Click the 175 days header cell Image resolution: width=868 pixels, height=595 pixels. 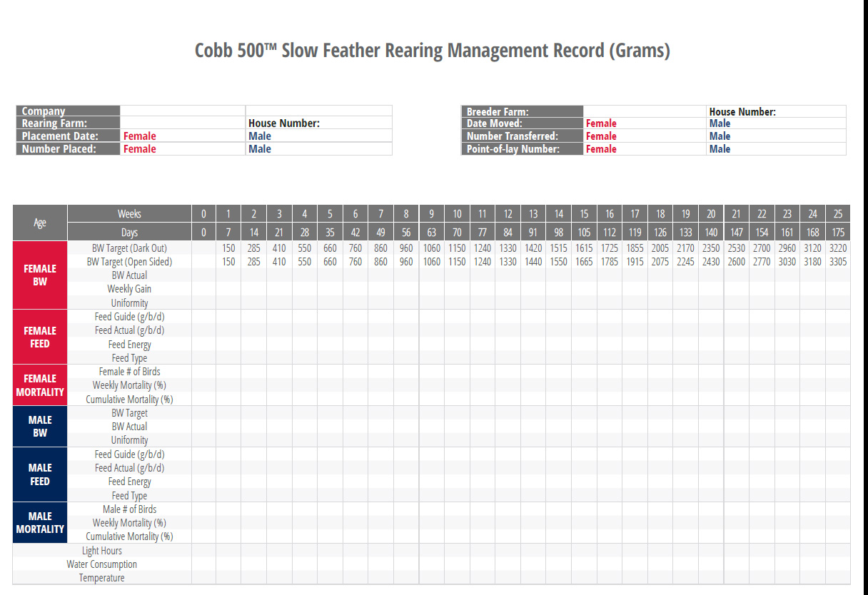point(838,233)
